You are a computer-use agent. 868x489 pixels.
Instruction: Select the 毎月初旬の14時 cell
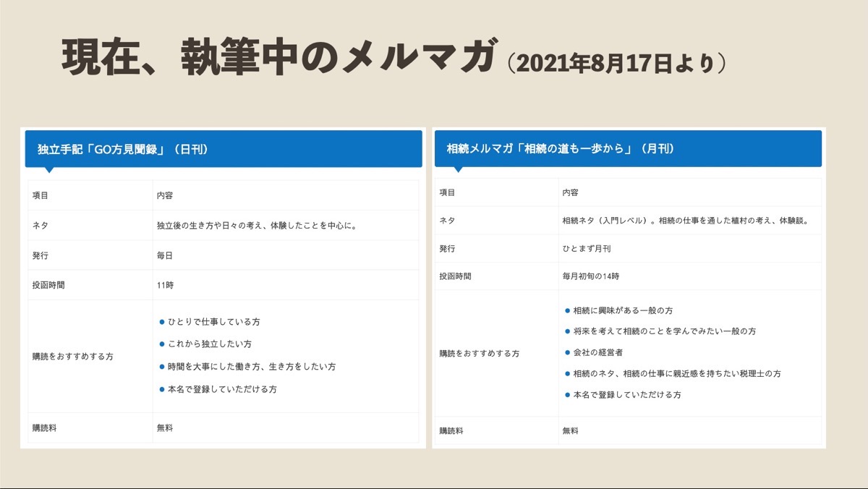coord(690,276)
